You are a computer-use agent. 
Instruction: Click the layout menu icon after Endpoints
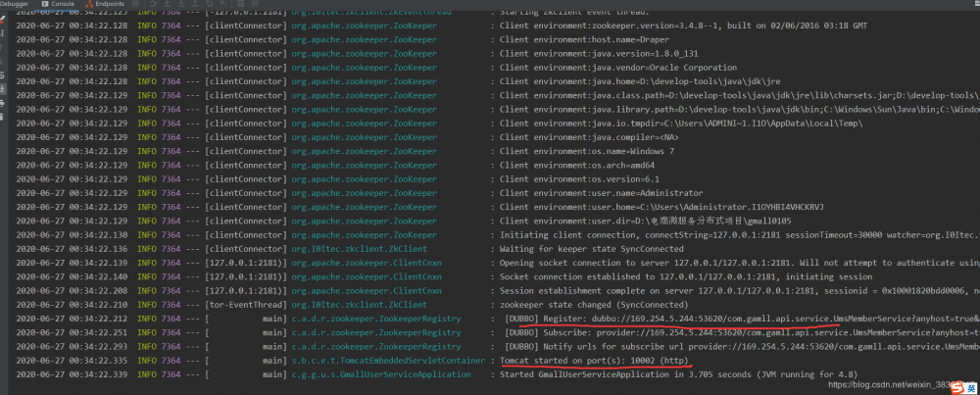[135, 4]
